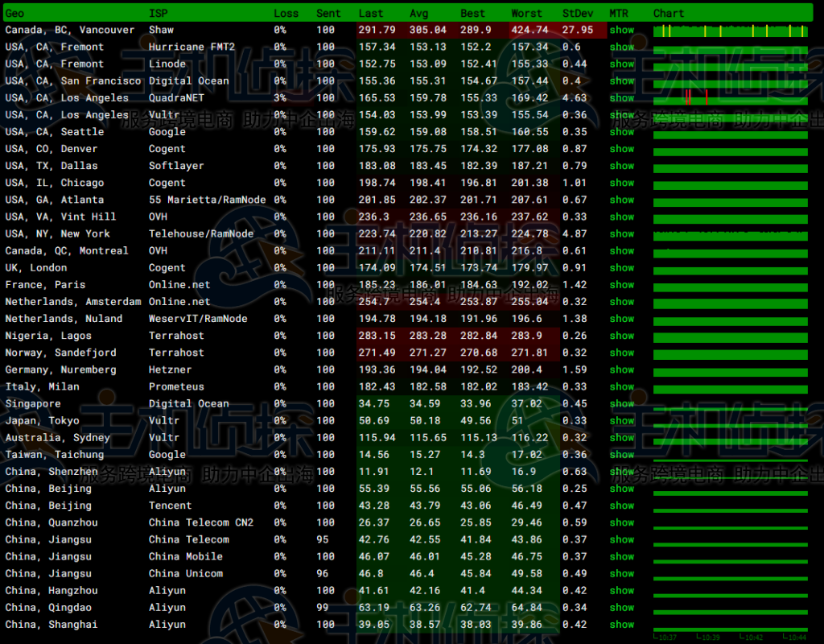Click show link for Fremont Linode row
Screen dimensions: 824x644
pos(621,64)
